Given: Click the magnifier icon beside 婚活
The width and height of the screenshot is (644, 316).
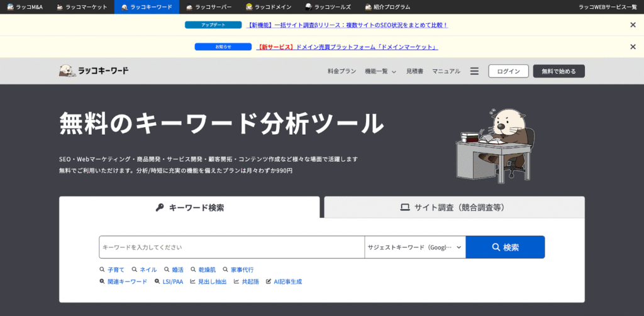Looking at the screenshot, I should coord(167,270).
